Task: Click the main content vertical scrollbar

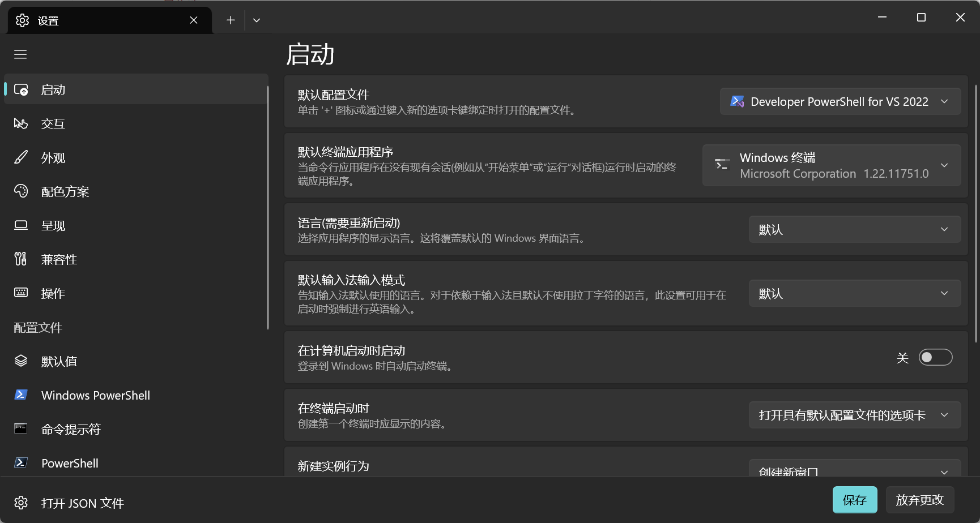Action: (x=976, y=213)
